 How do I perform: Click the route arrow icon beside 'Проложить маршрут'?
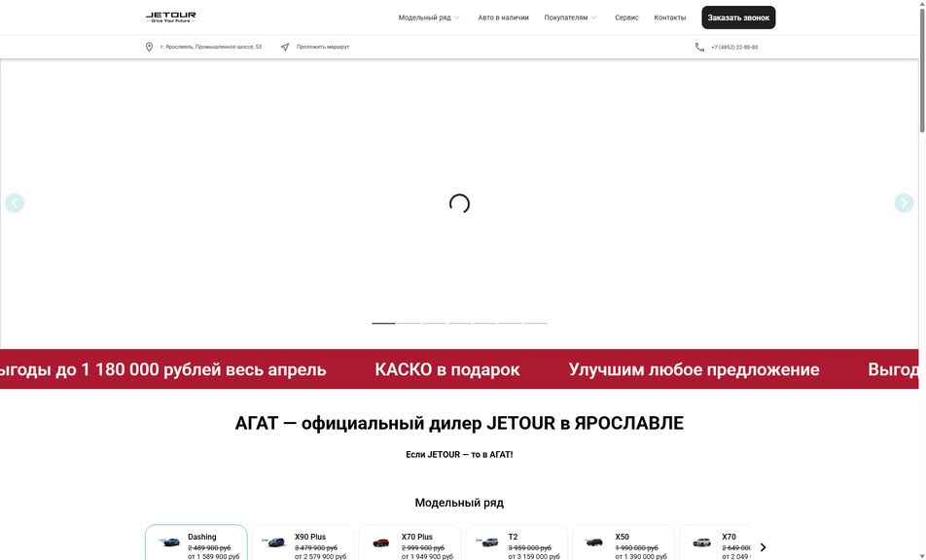click(285, 47)
